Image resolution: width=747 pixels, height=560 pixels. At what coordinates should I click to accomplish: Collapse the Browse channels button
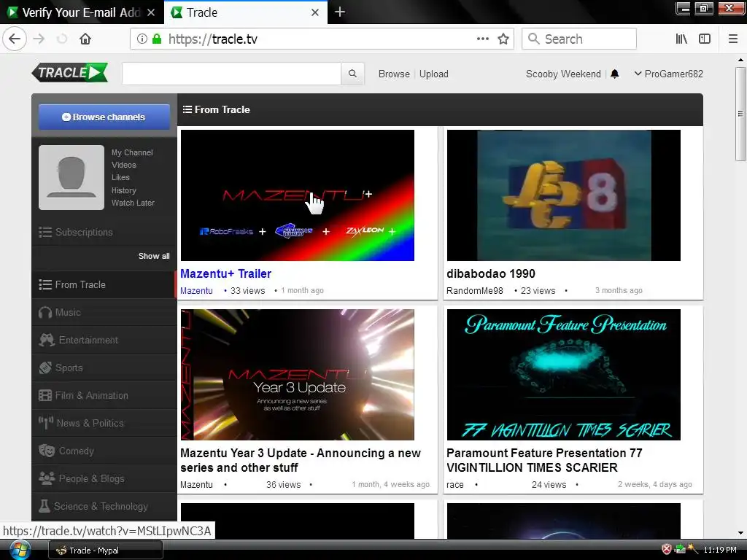point(104,117)
